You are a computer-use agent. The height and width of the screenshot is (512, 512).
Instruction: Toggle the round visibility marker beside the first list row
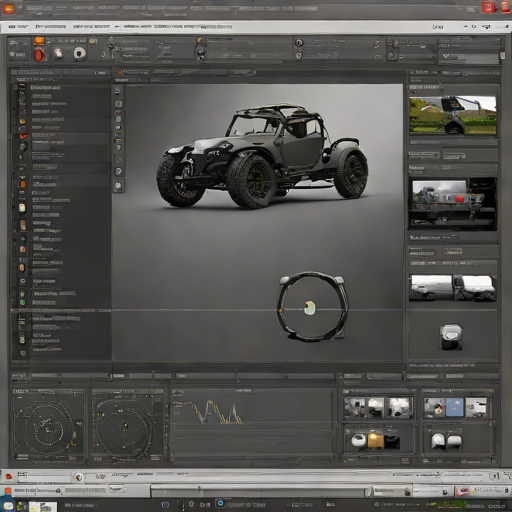(x=15, y=87)
